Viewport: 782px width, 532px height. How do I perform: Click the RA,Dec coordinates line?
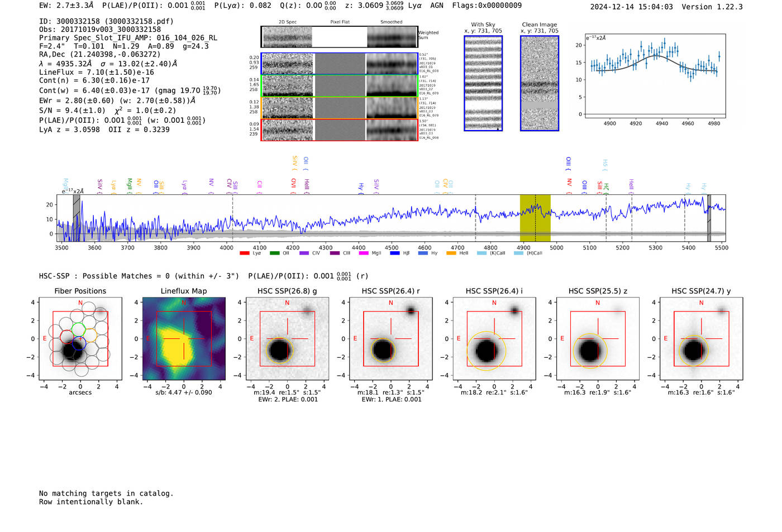coord(99,54)
